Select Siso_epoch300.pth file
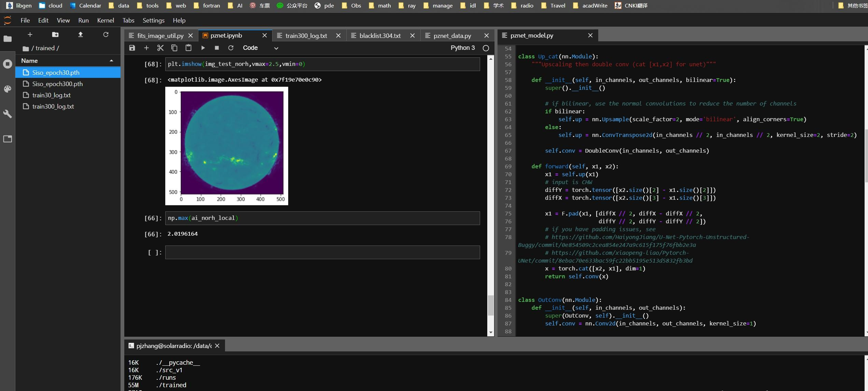The image size is (868, 391). (68, 84)
